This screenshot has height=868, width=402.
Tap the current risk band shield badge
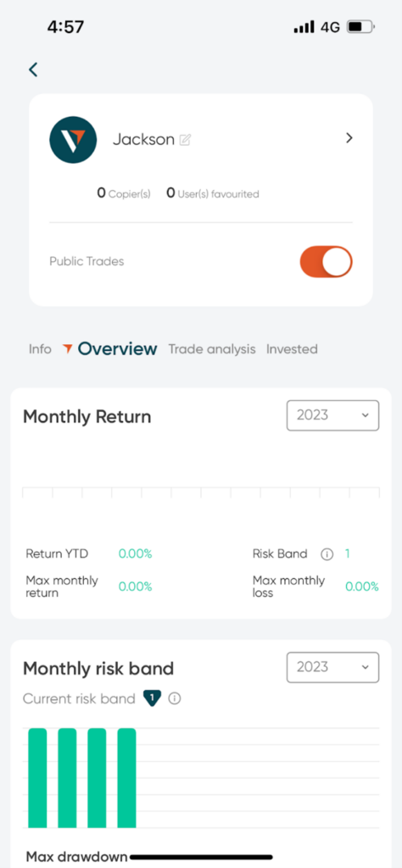pos(152,698)
